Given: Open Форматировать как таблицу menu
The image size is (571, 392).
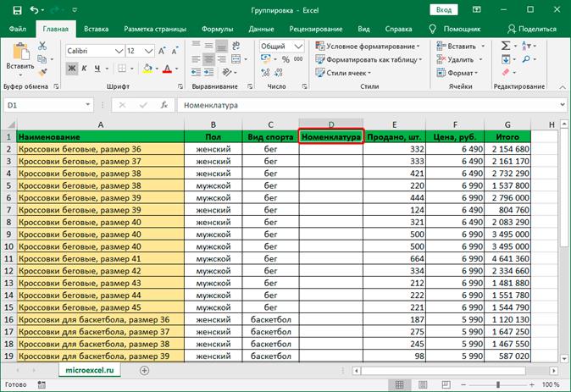Looking at the screenshot, I should 369,59.
